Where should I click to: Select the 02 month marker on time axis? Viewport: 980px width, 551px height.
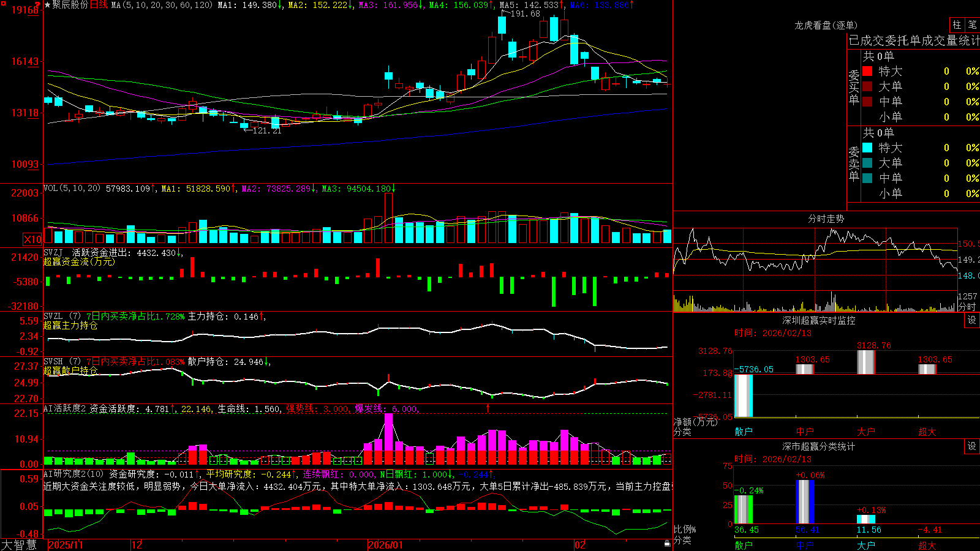580,545
